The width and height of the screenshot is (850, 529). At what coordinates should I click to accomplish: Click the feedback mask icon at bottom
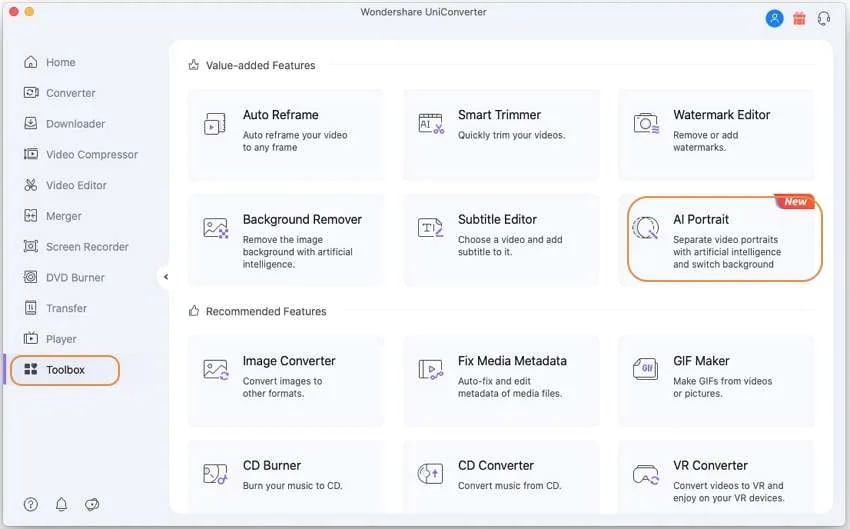click(x=92, y=505)
